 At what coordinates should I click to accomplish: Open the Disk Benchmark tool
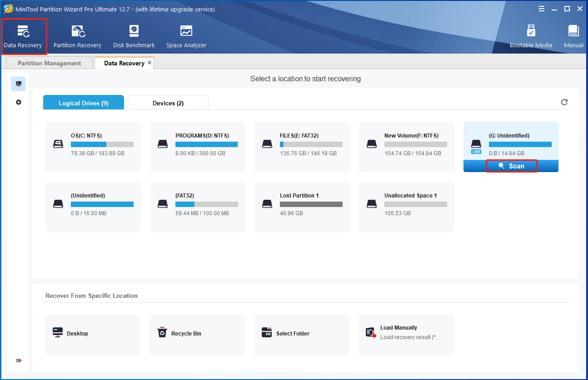(x=134, y=36)
